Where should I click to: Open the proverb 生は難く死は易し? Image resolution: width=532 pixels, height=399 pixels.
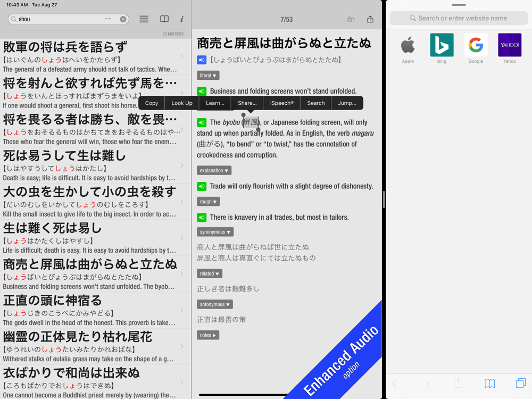click(95, 238)
